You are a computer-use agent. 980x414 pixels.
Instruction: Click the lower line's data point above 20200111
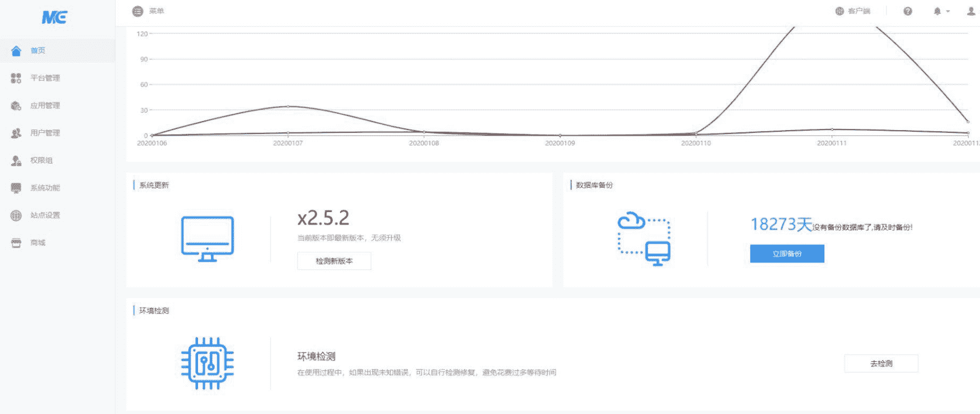(x=832, y=130)
